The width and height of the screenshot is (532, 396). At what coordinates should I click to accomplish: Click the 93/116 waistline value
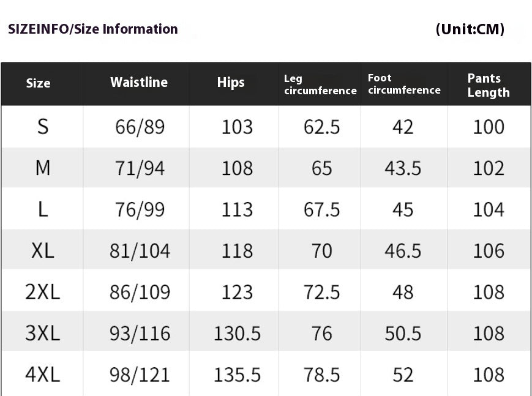point(140,334)
